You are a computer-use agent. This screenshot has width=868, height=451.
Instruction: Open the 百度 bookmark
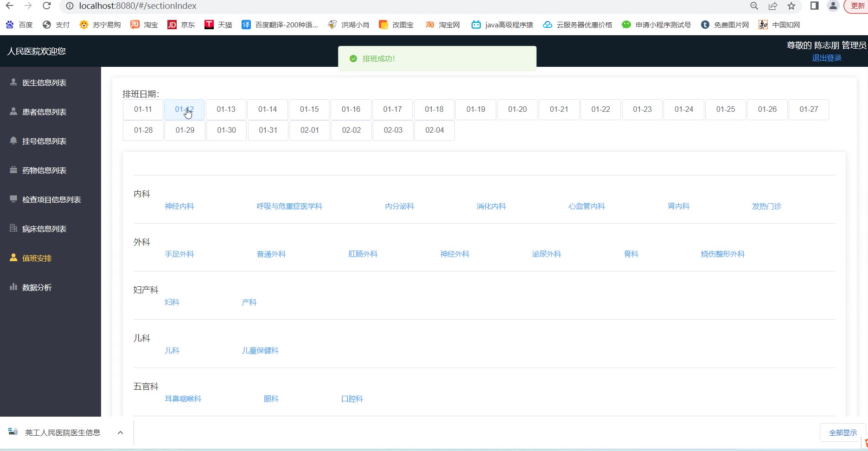[x=19, y=25]
